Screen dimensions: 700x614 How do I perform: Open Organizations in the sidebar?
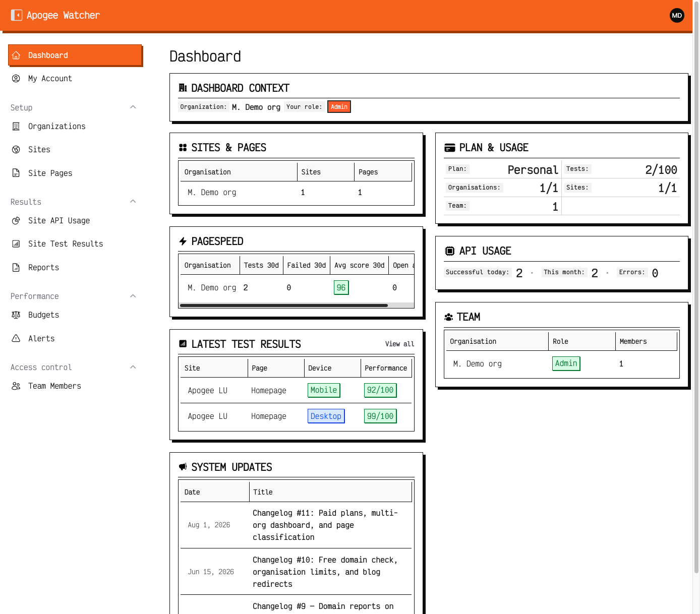[75, 127]
